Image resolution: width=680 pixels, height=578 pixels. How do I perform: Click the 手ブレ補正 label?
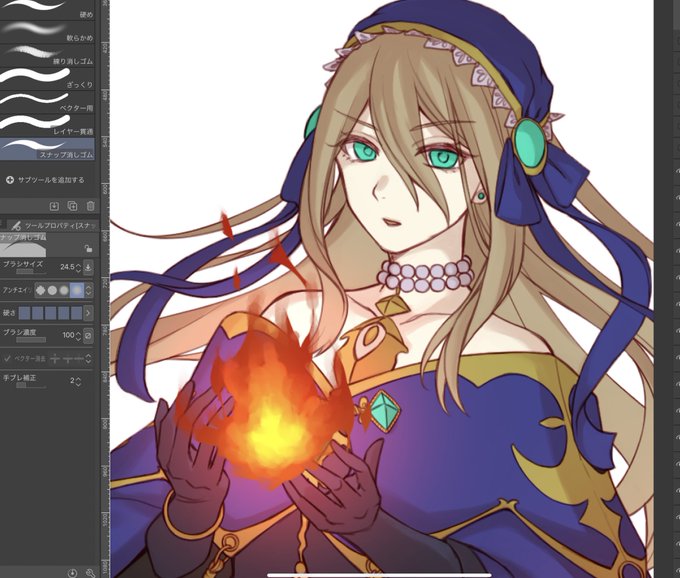20,378
